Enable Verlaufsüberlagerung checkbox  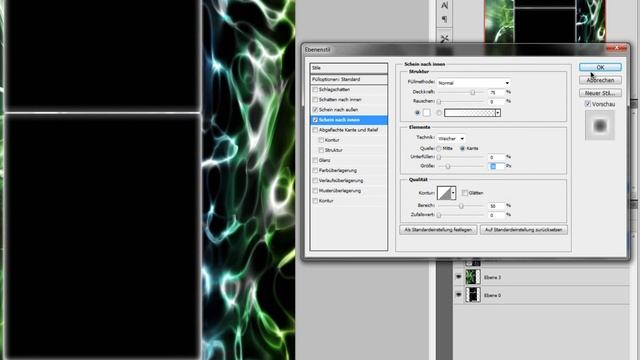pos(315,180)
